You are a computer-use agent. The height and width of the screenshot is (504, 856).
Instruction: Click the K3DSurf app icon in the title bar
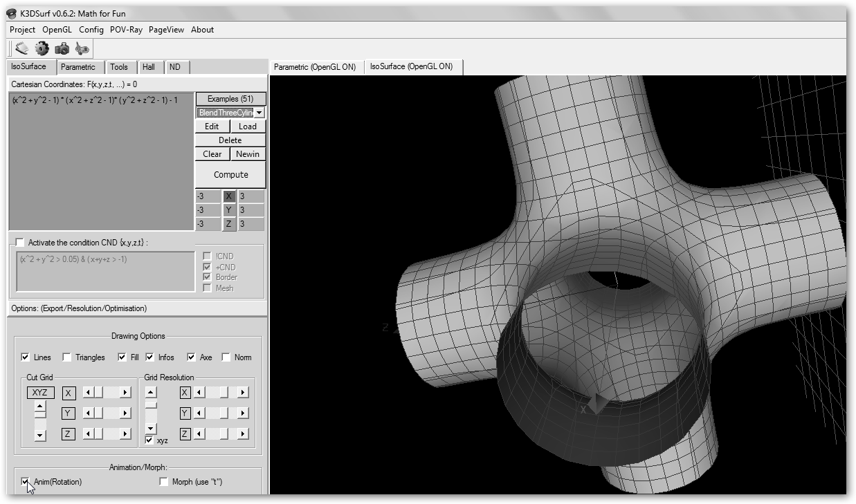pyautogui.click(x=11, y=13)
